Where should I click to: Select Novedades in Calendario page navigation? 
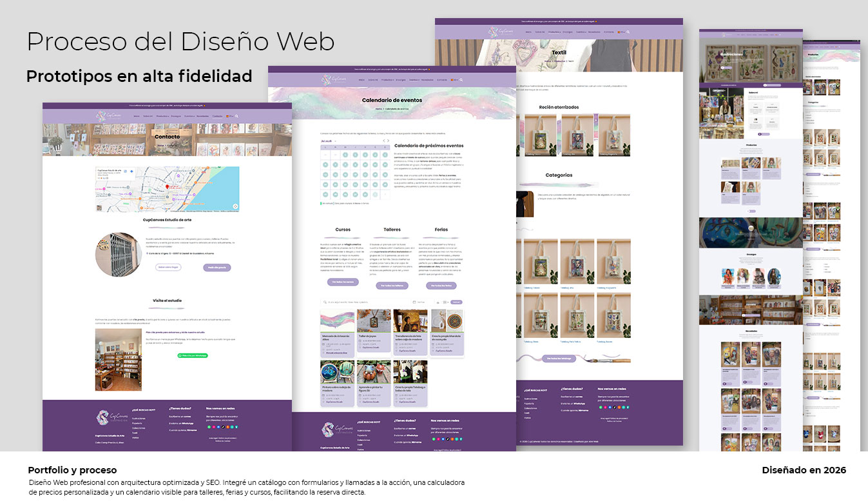pyautogui.click(x=427, y=80)
